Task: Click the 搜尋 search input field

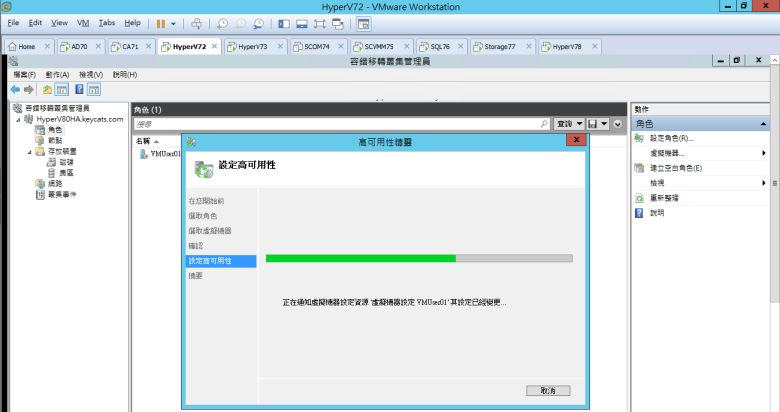Action: click(340, 123)
